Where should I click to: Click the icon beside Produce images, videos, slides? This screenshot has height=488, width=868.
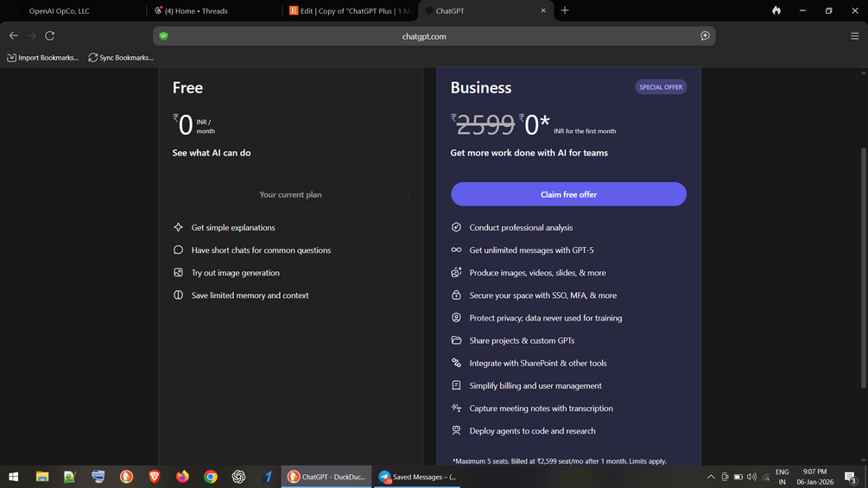pos(456,272)
